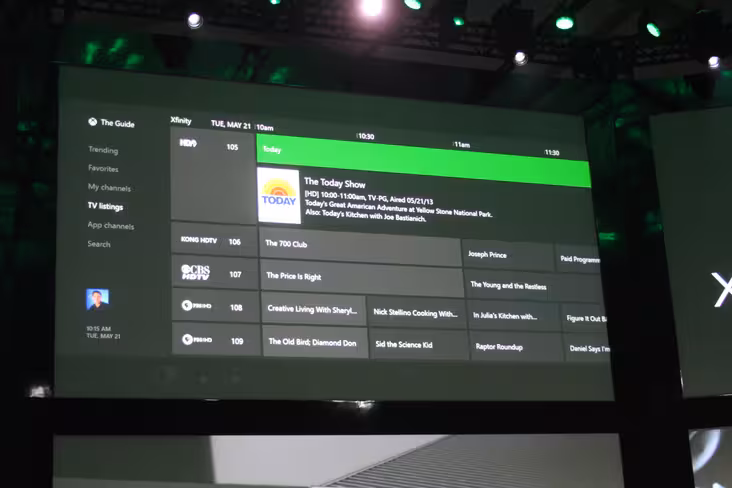Screen dimensions: 732x488
Task: Go to My channels
Action: [109, 187]
